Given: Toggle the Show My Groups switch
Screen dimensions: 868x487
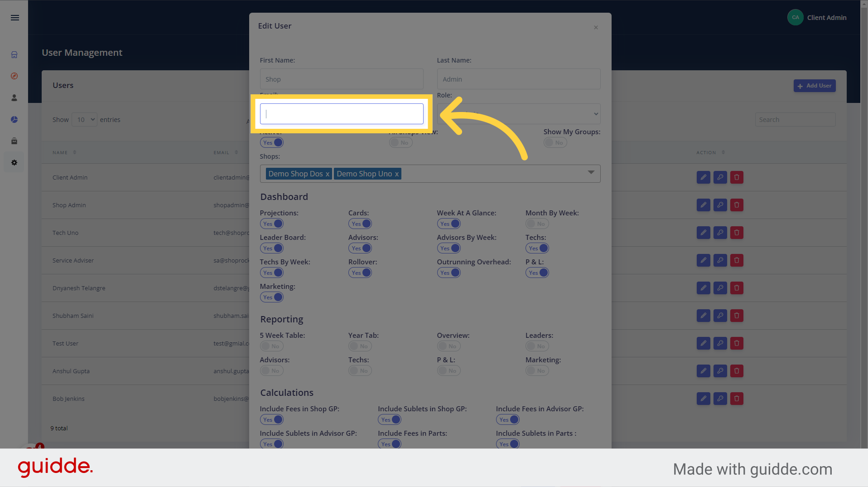Looking at the screenshot, I should 555,142.
